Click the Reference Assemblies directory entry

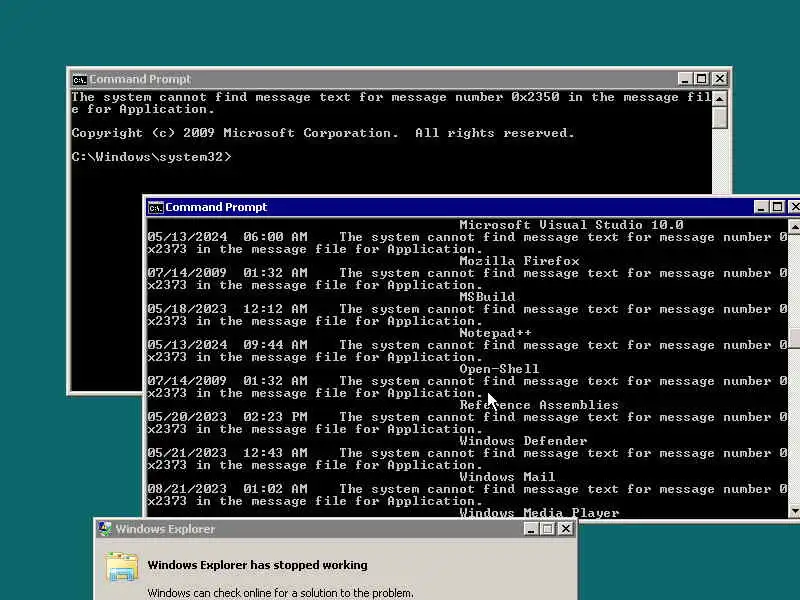(x=539, y=405)
